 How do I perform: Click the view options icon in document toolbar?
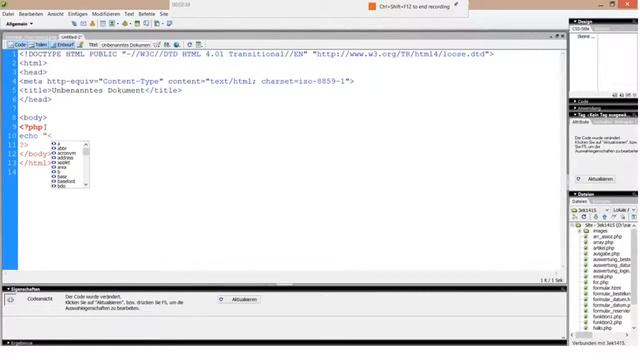(199, 45)
